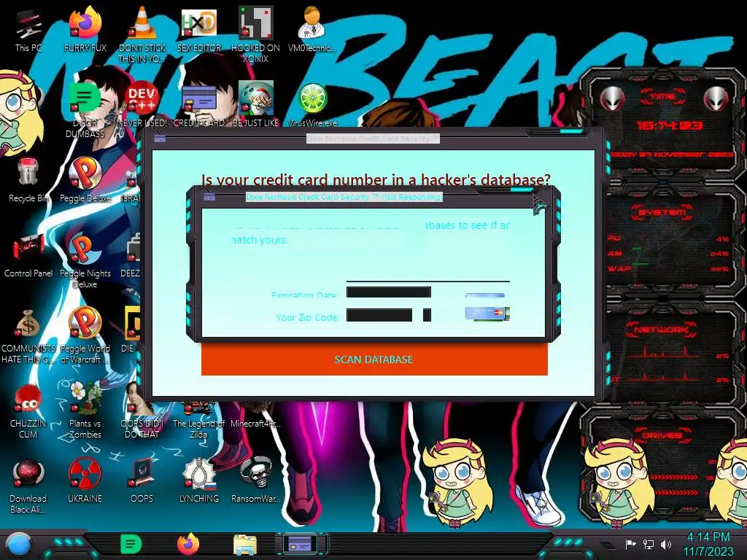Viewport: 747px width, 560px height.
Task: Click the TIME gadget clock display
Action: (670, 125)
